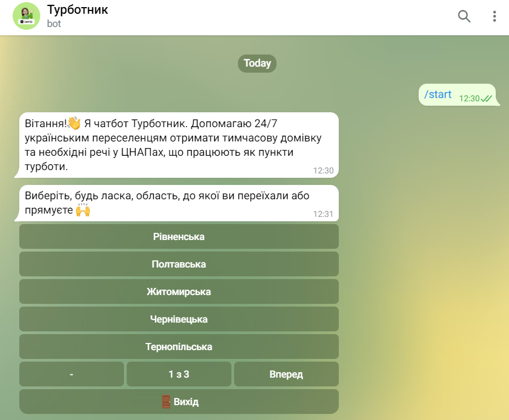Select the Виберіть область prompt message

(x=179, y=203)
